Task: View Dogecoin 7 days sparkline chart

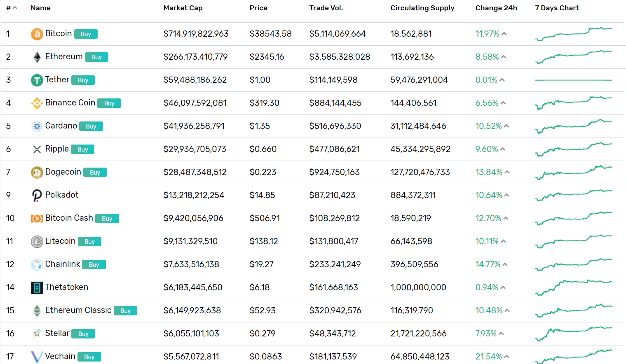Action: tap(574, 172)
